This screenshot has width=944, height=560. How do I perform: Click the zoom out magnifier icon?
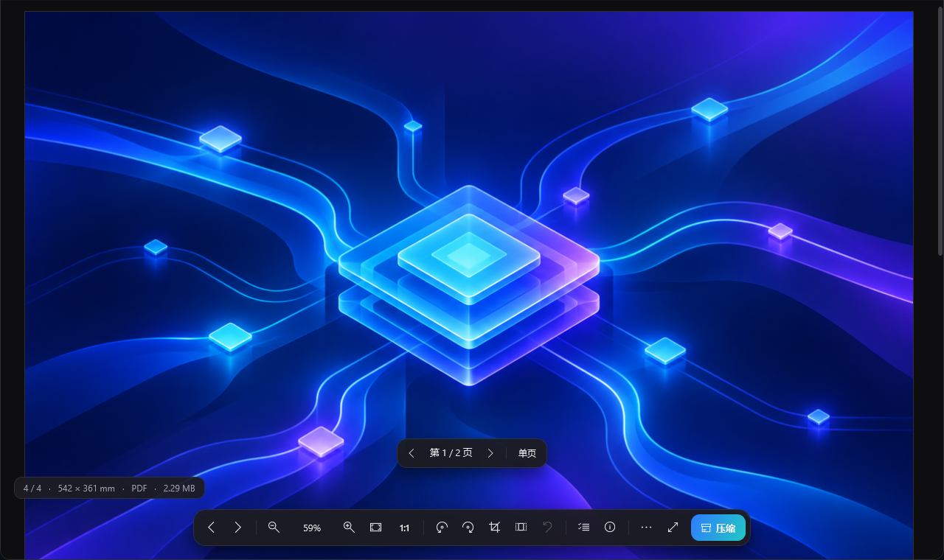[274, 528]
